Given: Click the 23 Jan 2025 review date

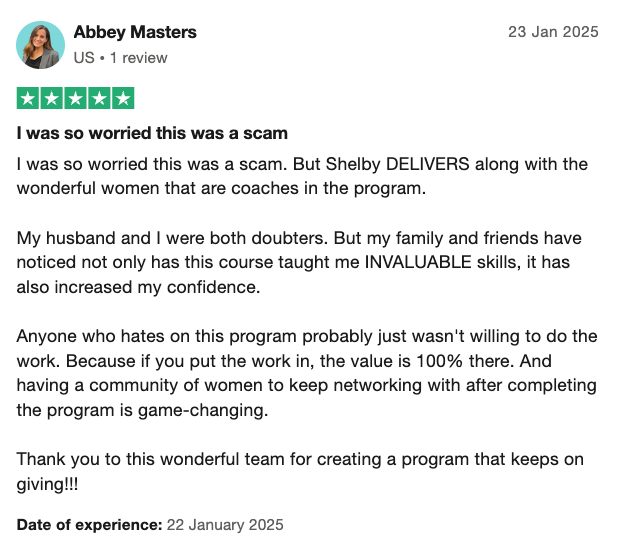Looking at the screenshot, I should tap(553, 32).
